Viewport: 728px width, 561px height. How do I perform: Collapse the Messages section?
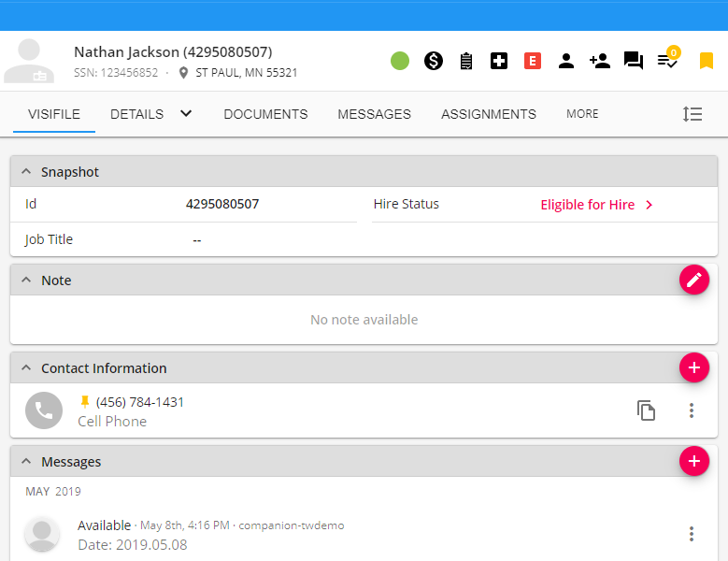(26, 461)
